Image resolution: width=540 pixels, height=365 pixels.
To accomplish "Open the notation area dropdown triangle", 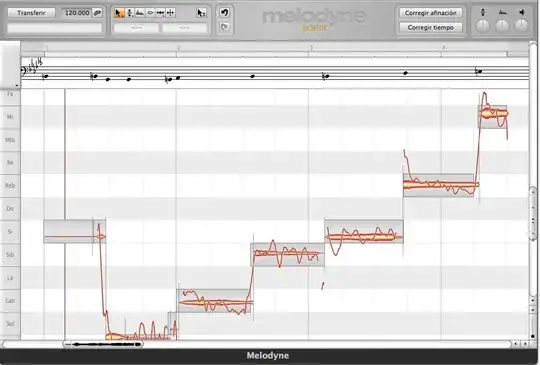I will pos(17,85).
